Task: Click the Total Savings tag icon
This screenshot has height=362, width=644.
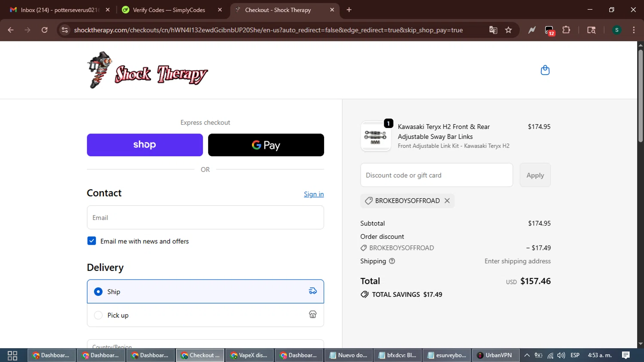Action: [365, 295]
